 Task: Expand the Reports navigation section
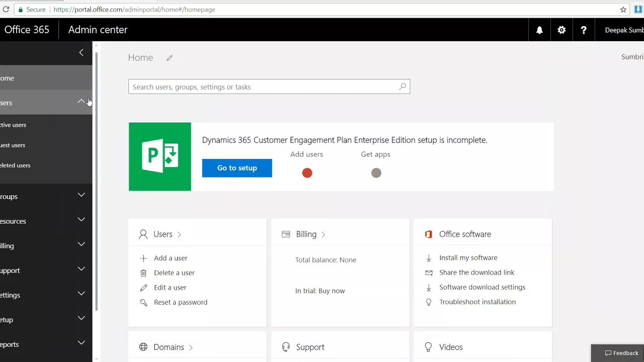click(x=82, y=342)
